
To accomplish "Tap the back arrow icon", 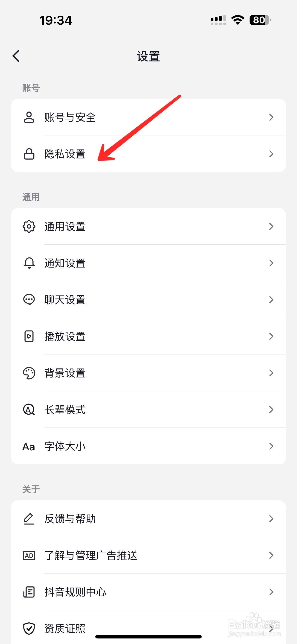I will tap(16, 56).
